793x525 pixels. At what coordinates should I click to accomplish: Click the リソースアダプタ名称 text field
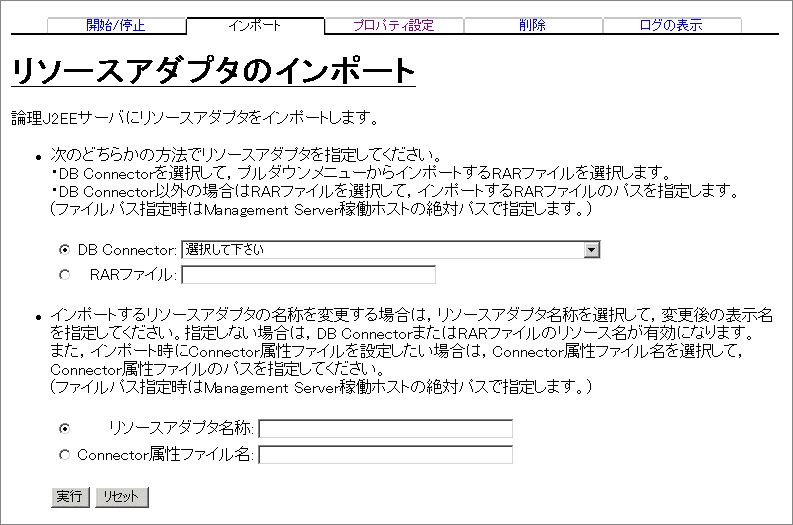385,428
